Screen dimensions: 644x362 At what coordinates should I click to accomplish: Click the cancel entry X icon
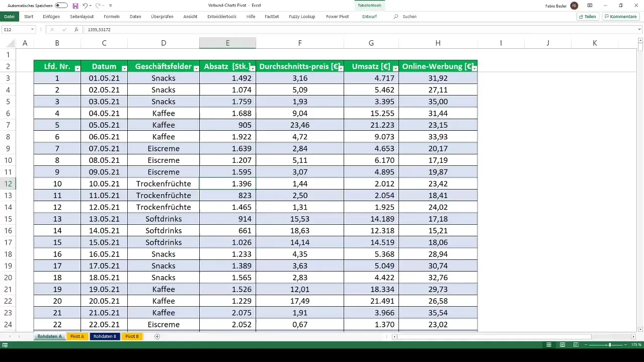pyautogui.click(x=52, y=30)
